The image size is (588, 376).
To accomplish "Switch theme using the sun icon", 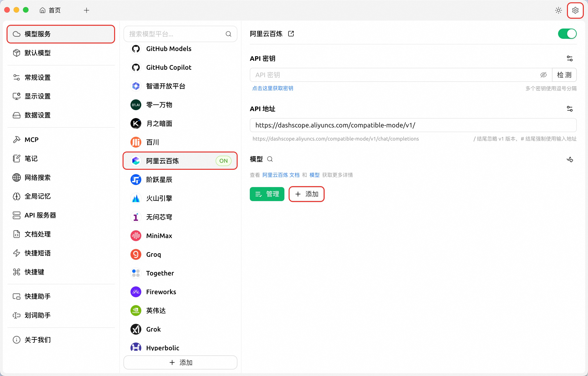I will click(x=559, y=11).
